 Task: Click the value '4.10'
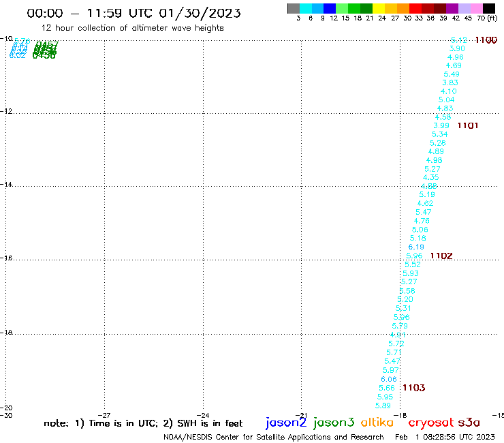tap(448, 91)
